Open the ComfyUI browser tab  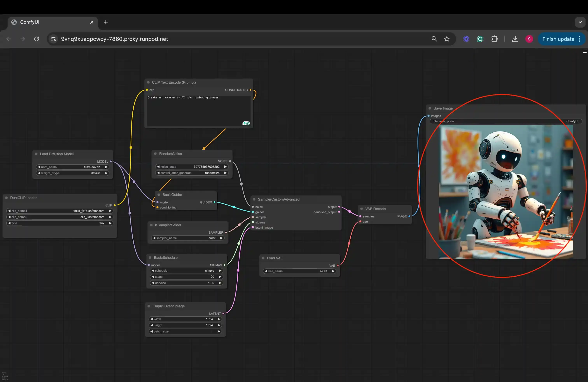[x=51, y=22]
